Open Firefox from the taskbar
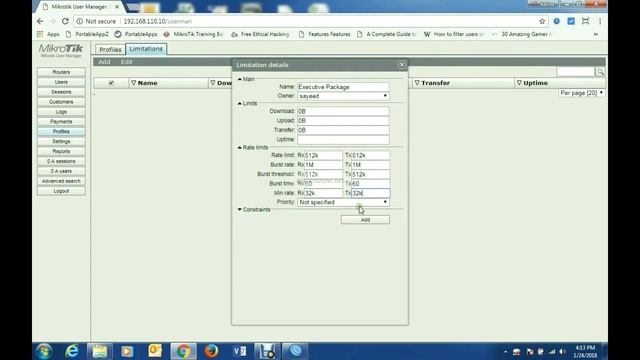 pos(211,351)
